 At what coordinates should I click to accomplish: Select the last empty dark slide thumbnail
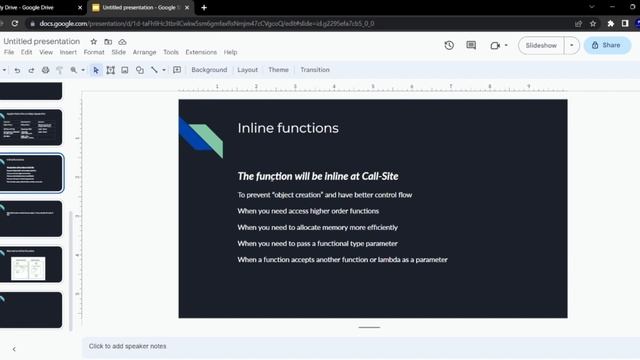click(31, 310)
